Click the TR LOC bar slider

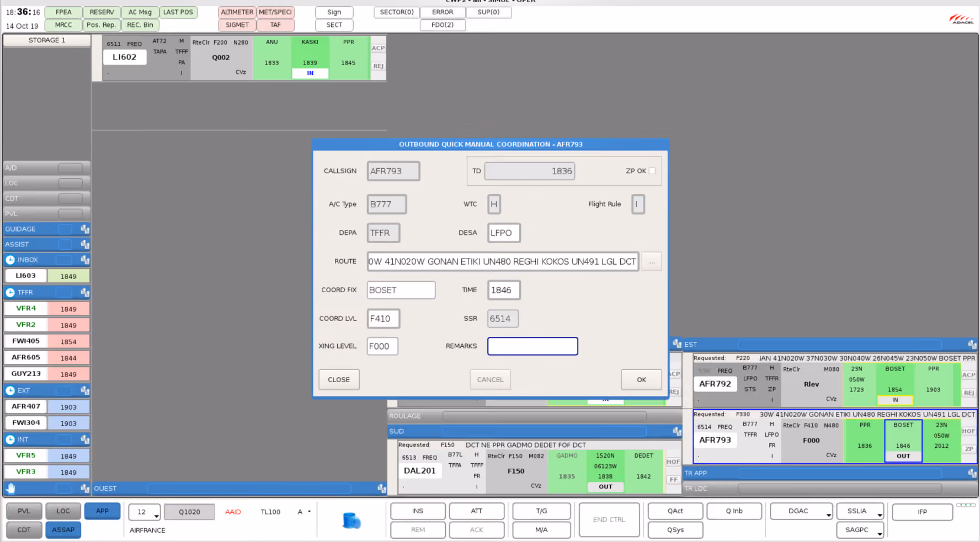tap(839, 489)
